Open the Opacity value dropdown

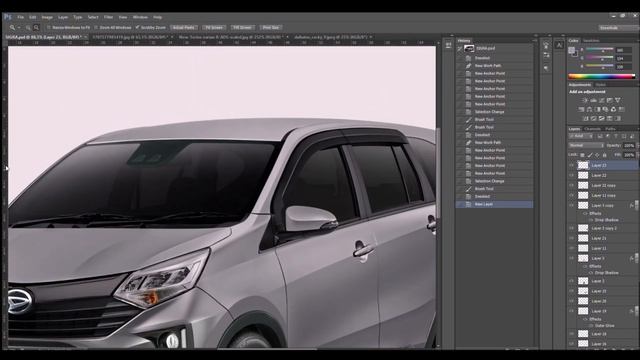tap(638, 145)
